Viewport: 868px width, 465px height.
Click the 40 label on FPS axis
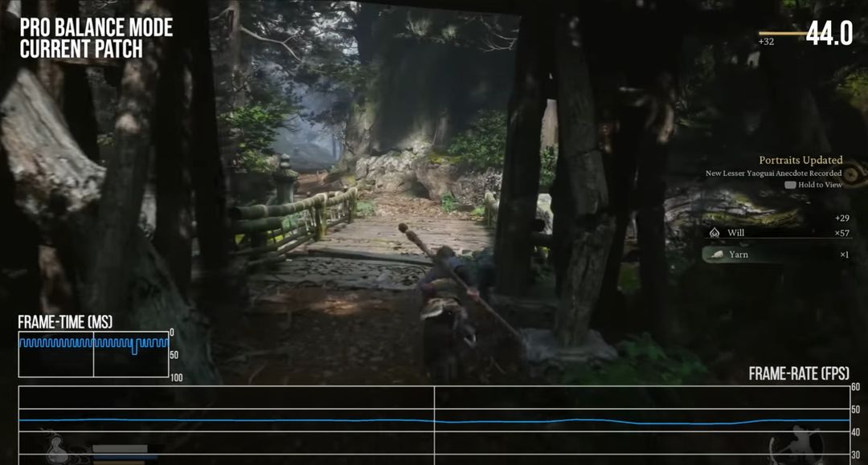click(856, 432)
